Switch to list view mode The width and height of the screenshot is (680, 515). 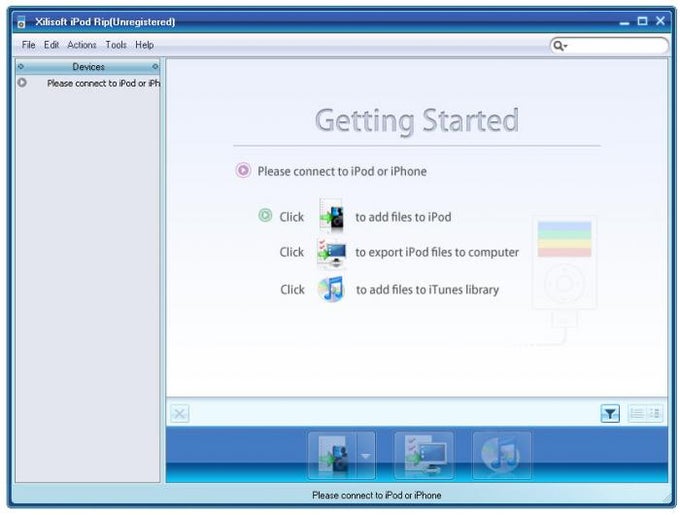tap(637, 414)
